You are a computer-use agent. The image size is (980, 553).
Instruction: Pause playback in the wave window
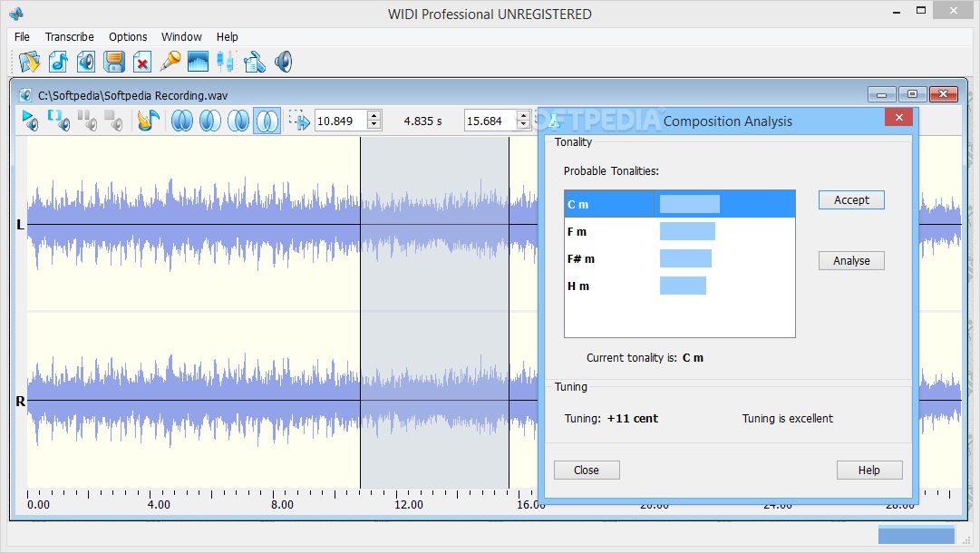pyautogui.click(x=87, y=120)
